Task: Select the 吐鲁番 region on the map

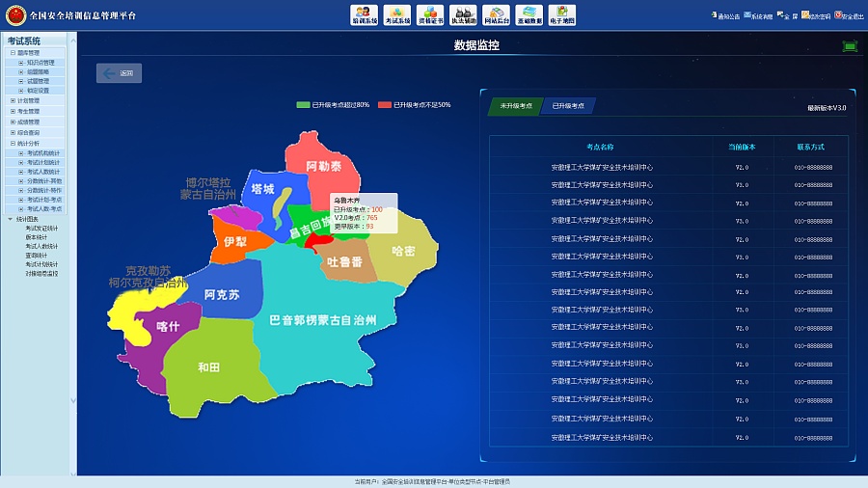Action: coord(344,262)
